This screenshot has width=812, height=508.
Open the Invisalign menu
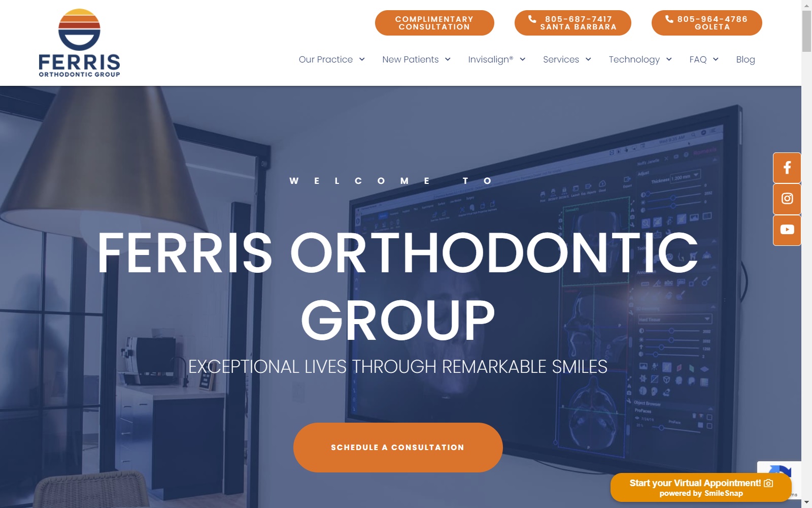coord(490,59)
